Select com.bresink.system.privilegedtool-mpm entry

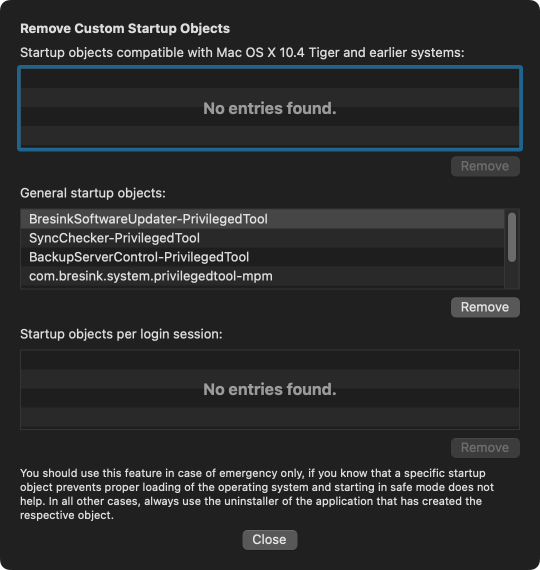click(x=262, y=276)
